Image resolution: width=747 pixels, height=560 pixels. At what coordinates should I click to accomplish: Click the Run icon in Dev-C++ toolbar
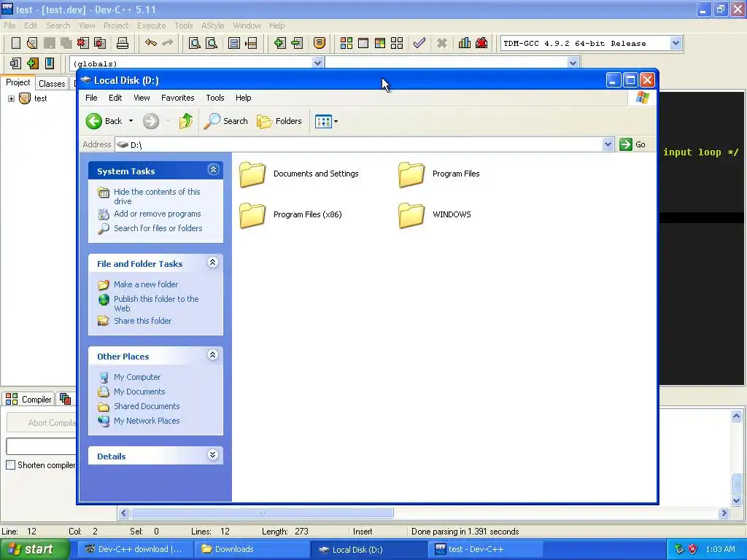coord(363,43)
